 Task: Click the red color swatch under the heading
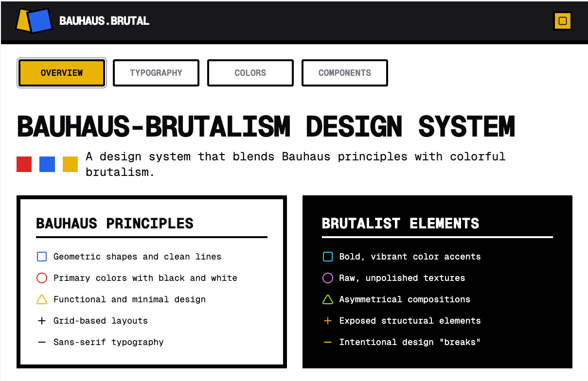[x=24, y=164]
